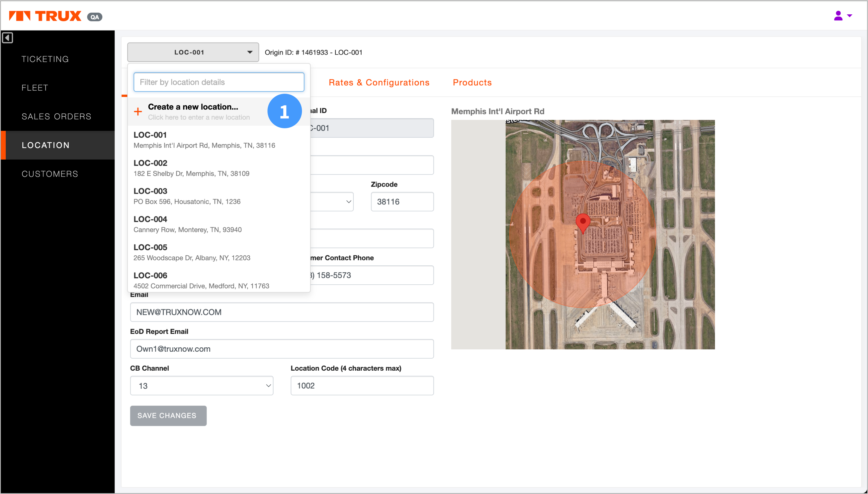Collapse the sidebar with the arrow icon
The width and height of the screenshot is (868, 494).
coord(7,38)
